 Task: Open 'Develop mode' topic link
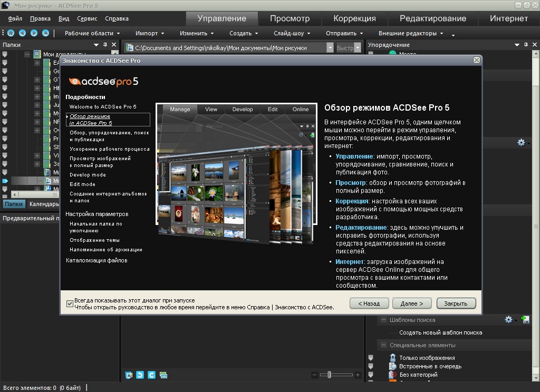click(88, 175)
